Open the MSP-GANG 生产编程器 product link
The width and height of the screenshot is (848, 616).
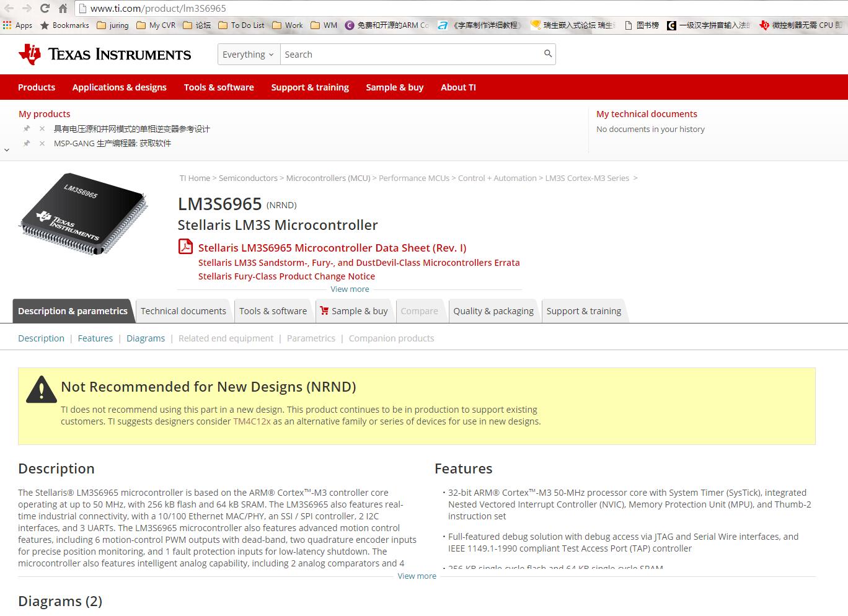click(112, 144)
